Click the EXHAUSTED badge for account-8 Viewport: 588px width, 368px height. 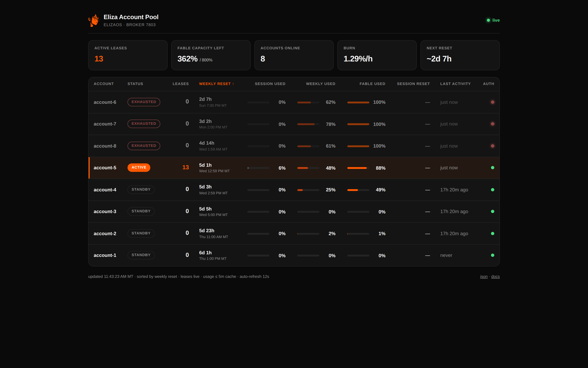(144, 146)
